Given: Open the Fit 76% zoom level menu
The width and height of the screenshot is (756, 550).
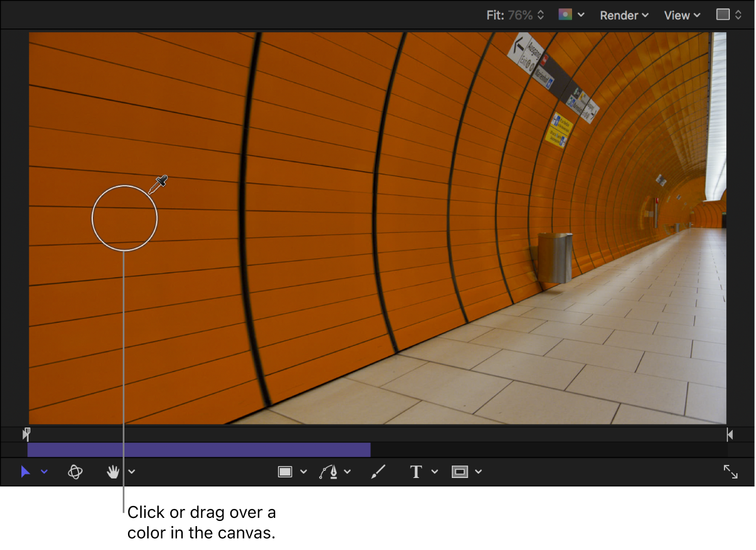Looking at the screenshot, I should click(515, 15).
